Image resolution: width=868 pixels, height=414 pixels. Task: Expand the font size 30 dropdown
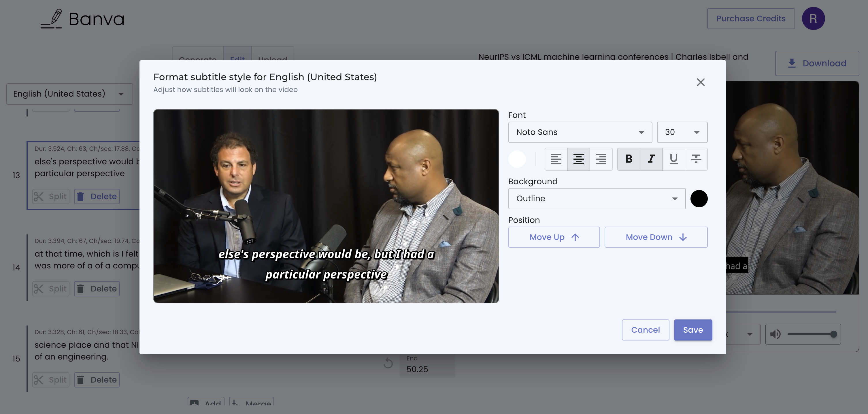(x=682, y=132)
